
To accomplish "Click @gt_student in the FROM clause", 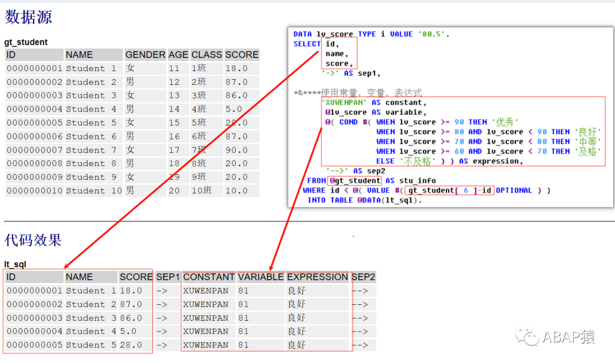I will click(x=355, y=181).
